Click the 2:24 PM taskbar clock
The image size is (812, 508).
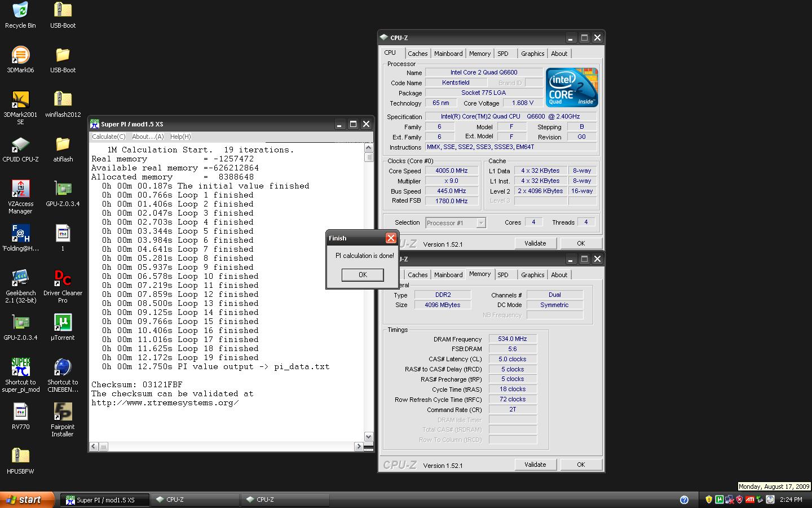pos(791,500)
